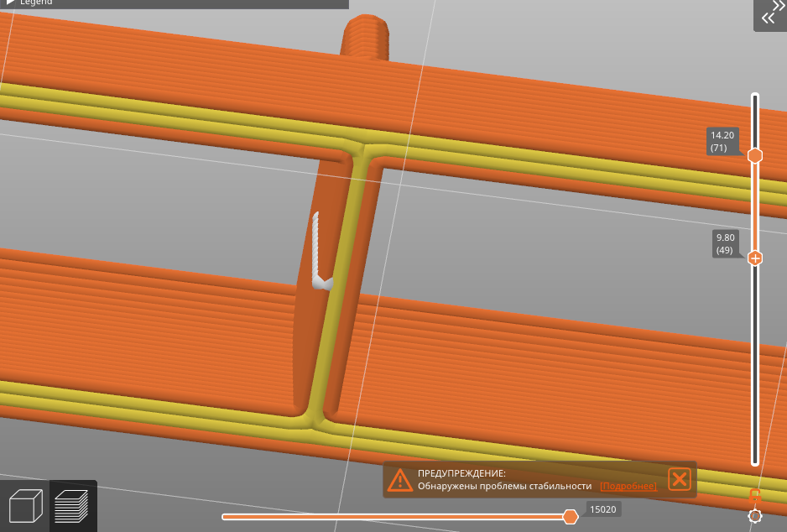This screenshot has height=532, width=787.
Task: Click the 14.20 (71) layer height label
Action: click(722, 142)
